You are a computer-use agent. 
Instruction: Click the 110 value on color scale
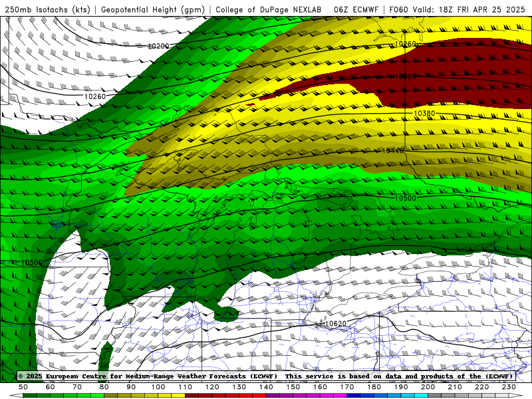186,387
